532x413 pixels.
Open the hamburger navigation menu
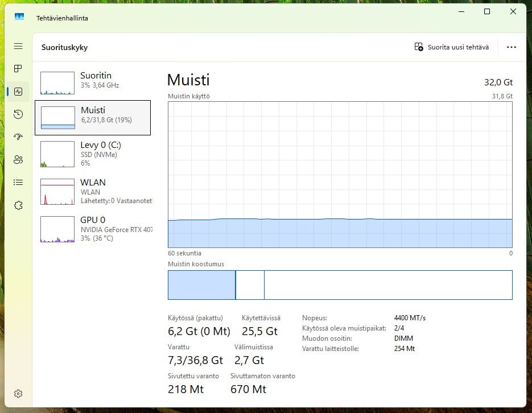coord(18,46)
